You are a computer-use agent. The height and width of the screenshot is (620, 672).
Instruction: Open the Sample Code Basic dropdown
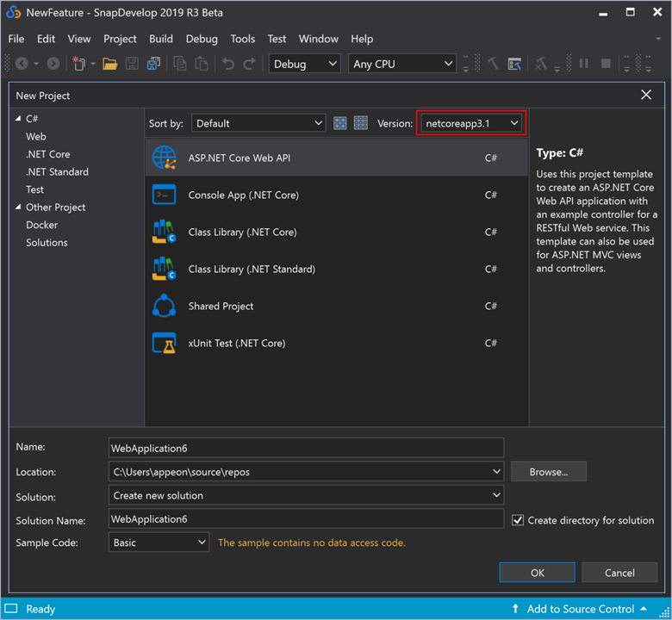pos(159,542)
